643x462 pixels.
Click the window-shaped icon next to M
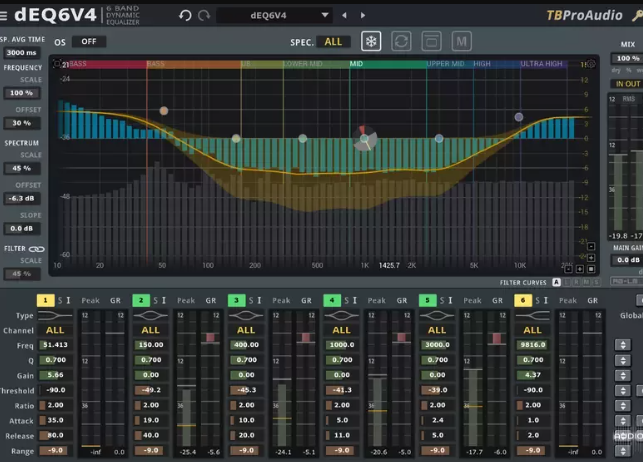click(431, 41)
